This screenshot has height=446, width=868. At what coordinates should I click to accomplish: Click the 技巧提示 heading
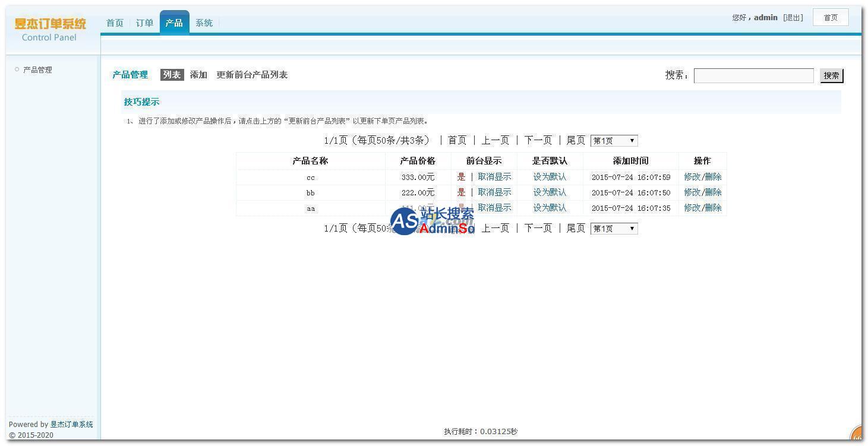pyautogui.click(x=141, y=102)
